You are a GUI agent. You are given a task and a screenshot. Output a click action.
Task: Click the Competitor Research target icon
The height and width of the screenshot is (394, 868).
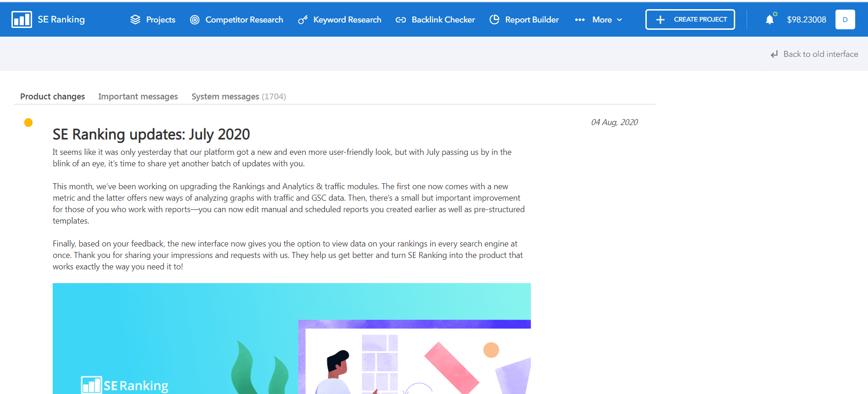195,20
